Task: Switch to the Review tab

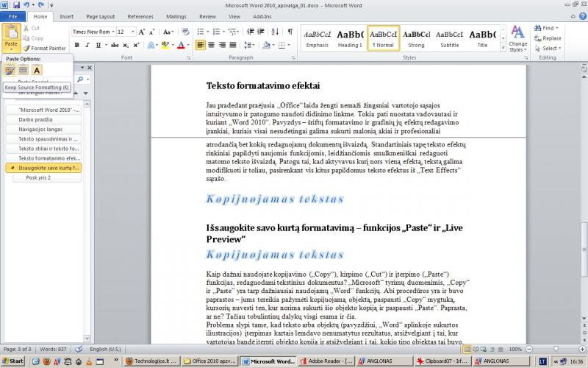Action: 207,16
